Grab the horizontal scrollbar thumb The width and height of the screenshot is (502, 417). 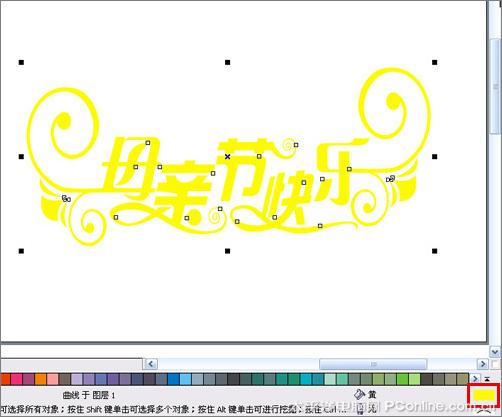[x=373, y=364]
